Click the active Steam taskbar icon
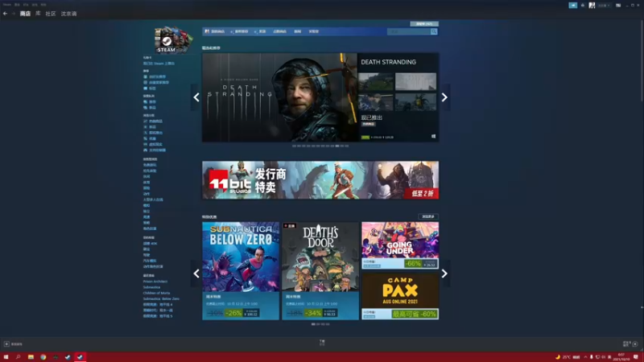 pyautogui.click(x=80, y=357)
